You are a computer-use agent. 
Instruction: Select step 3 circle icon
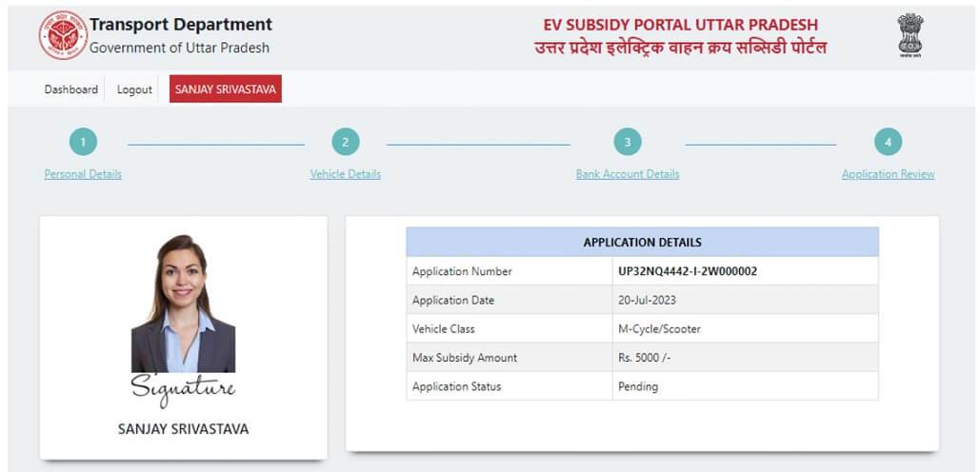click(628, 143)
